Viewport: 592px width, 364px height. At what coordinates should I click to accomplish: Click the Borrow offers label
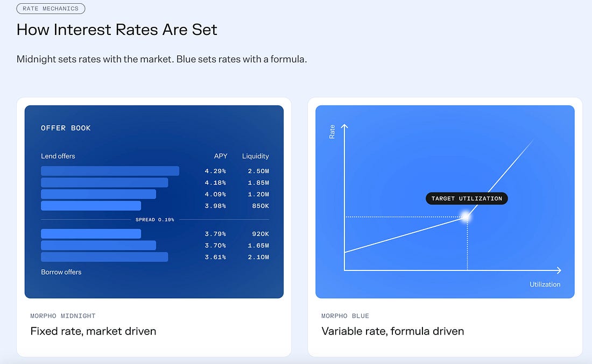pyautogui.click(x=61, y=272)
